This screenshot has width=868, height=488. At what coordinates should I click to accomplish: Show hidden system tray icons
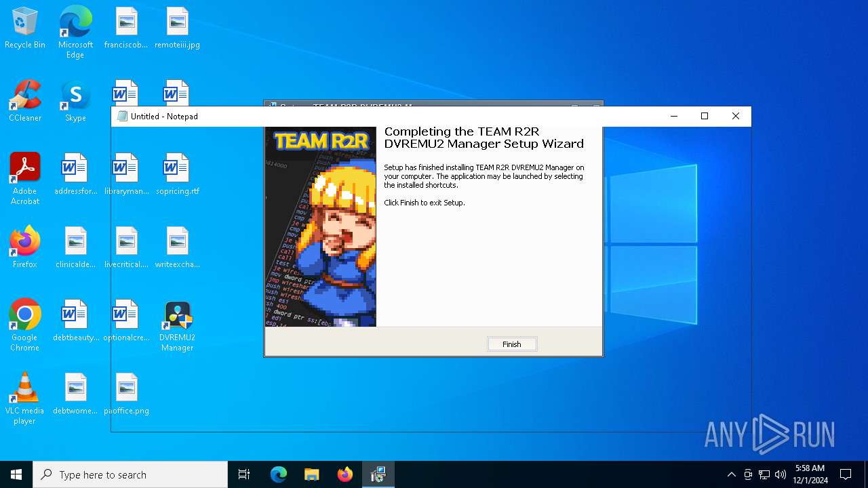click(731, 474)
